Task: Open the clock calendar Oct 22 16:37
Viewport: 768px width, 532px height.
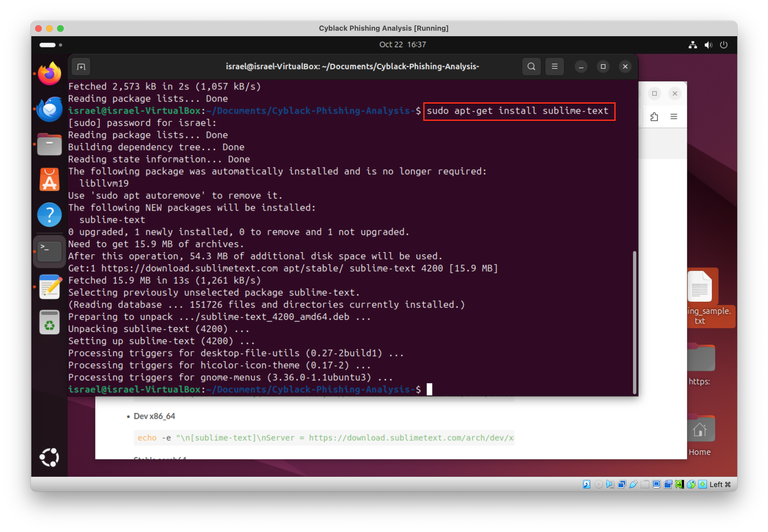Action: pos(402,45)
